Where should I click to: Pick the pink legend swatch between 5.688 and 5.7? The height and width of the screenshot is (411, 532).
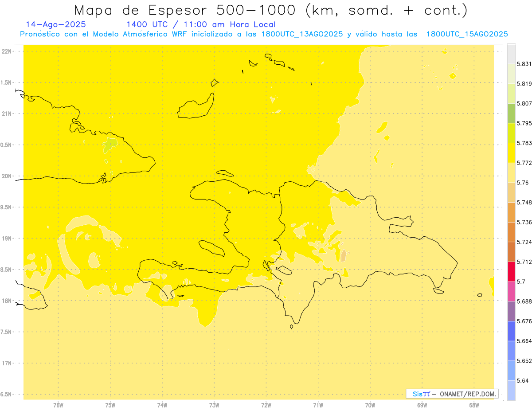tap(511, 291)
